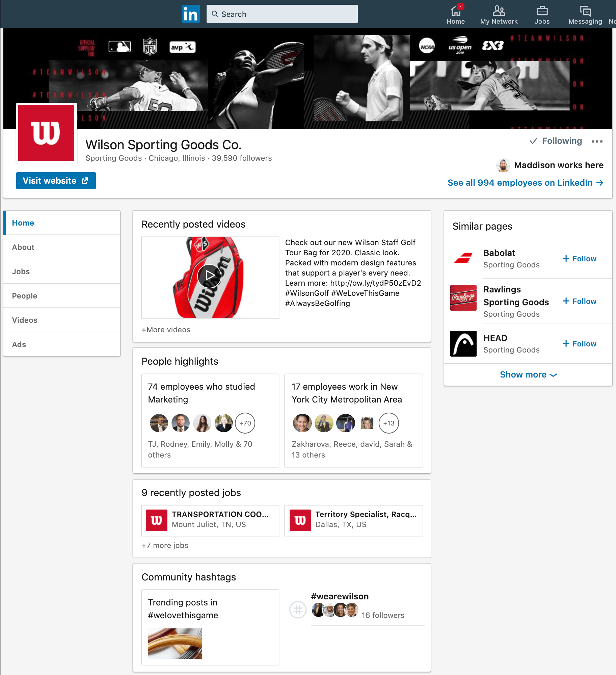
Task: Click the Rawlings company logo
Action: [x=463, y=298]
